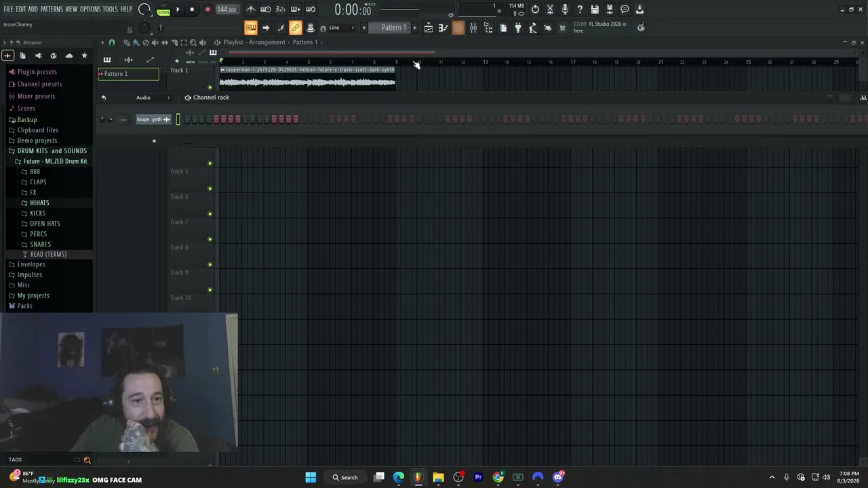Toggle the metronome
Image resolution: width=868 pixels, height=488 pixels.
coord(251,9)
